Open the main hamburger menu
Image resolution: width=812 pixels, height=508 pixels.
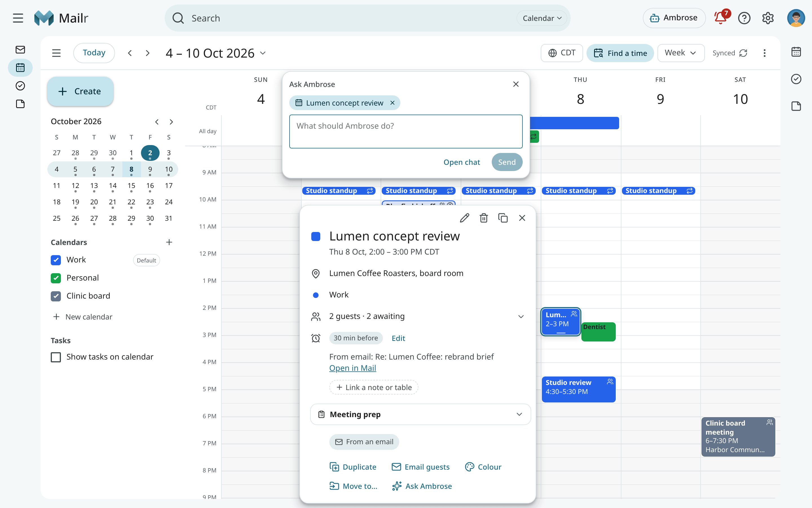pyautogui.click(x=18, y=18)
